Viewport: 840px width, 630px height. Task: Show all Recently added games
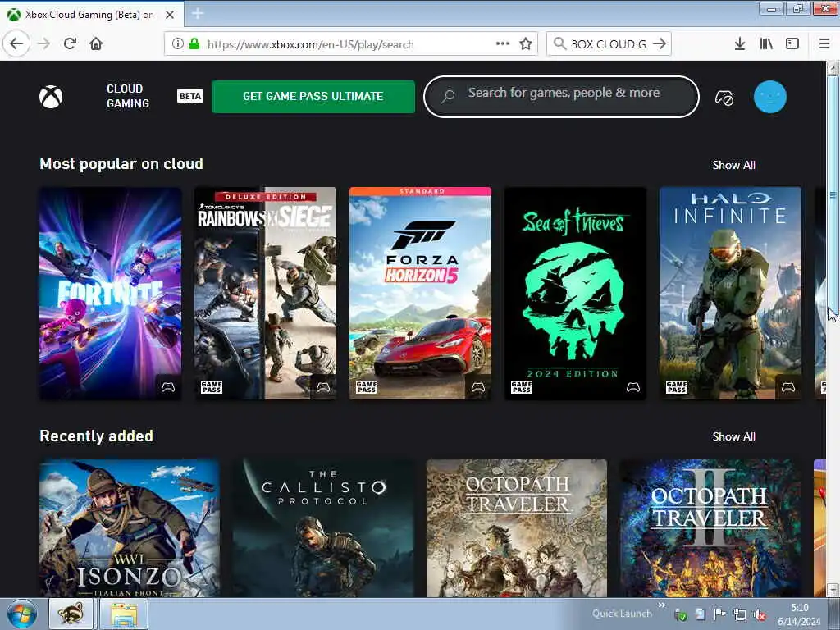(734, 436)
